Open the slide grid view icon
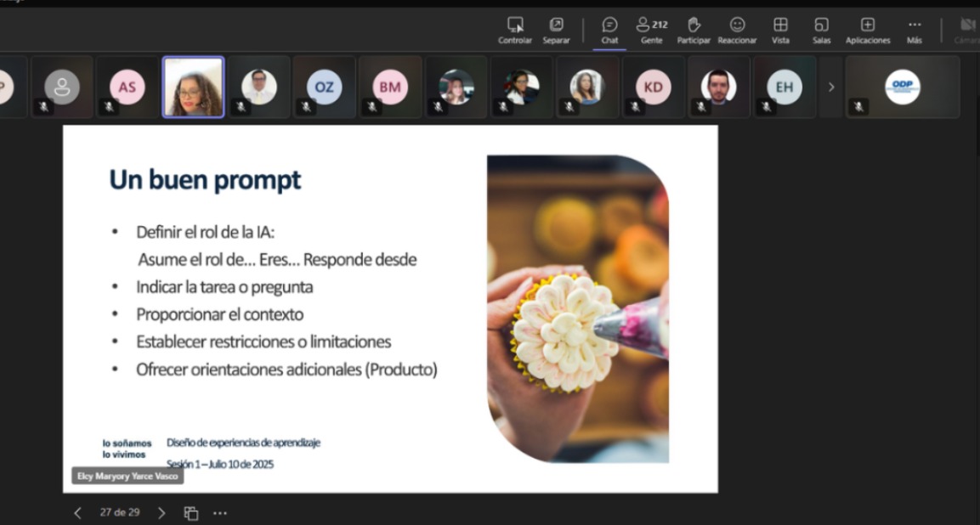Screen dimensions: 980x525 pos(191,513)
